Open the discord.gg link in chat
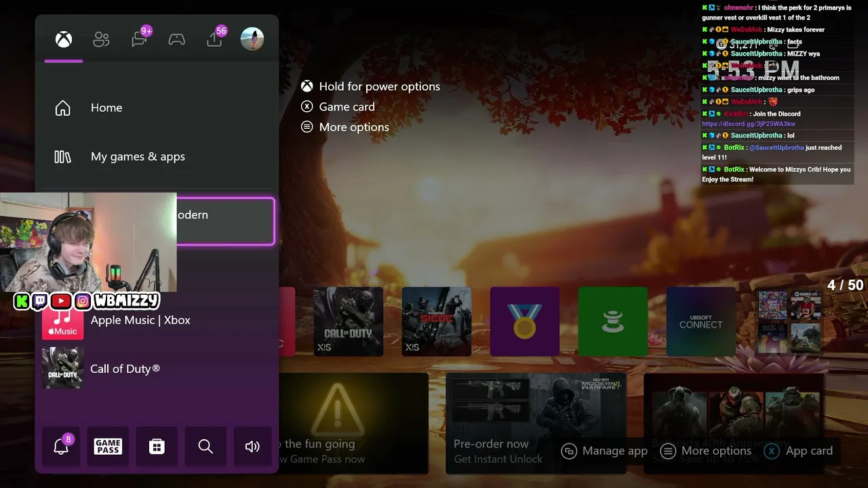 pos(749,124)
